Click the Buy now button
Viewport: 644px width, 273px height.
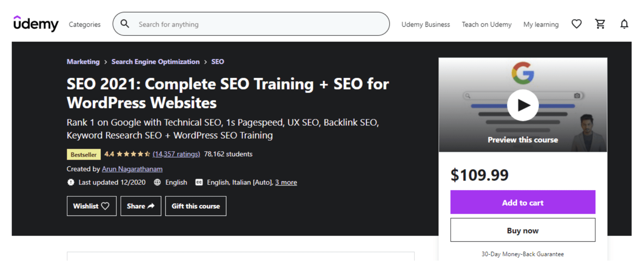pos(523,230)
